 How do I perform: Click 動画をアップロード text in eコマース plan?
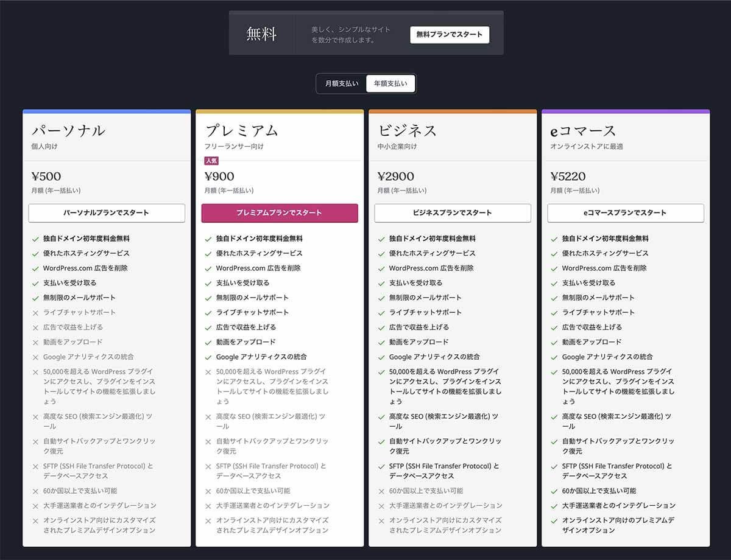click(592, 342)
